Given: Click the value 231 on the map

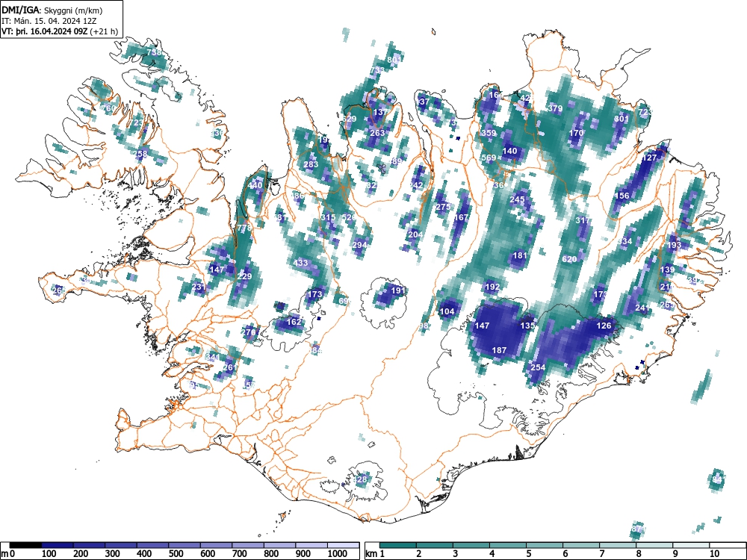Looking at the screenshot, I should pyautogui.click(x=198, y=287).
